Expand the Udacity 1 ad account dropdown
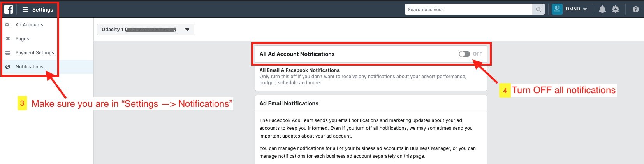Screen dimensions: 644x164 click(x=187, y=30)
